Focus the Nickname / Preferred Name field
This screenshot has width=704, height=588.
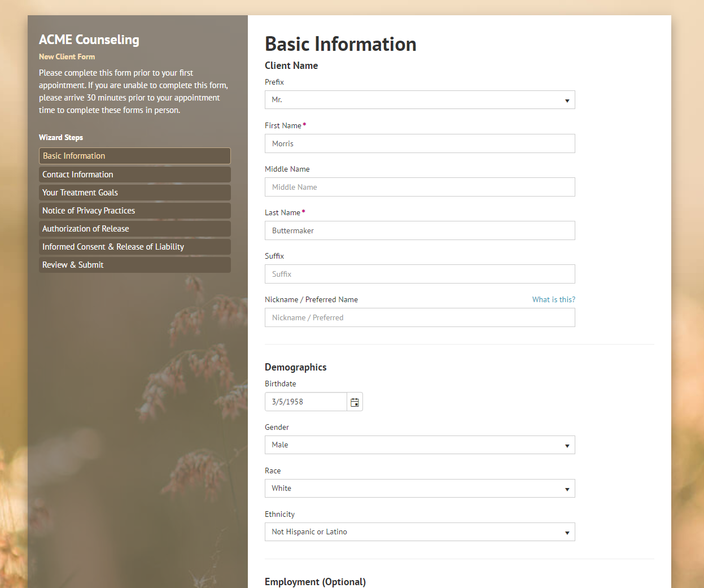coord(419,317)
